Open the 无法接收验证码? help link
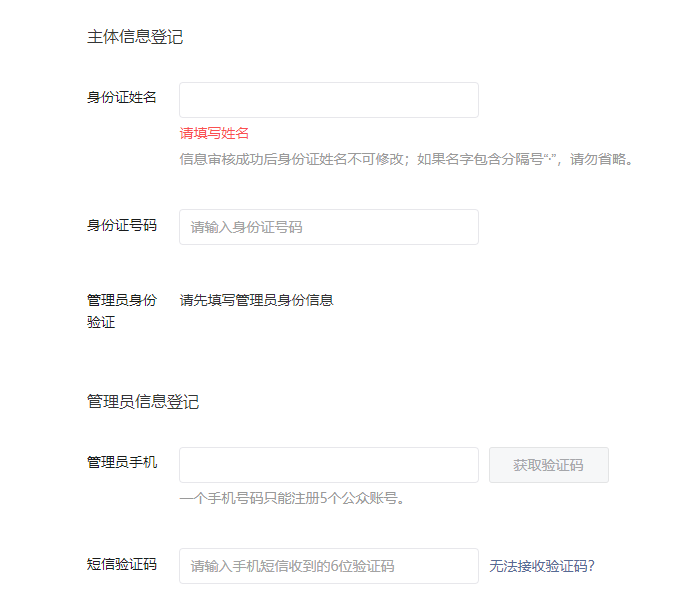 [542, 566]
